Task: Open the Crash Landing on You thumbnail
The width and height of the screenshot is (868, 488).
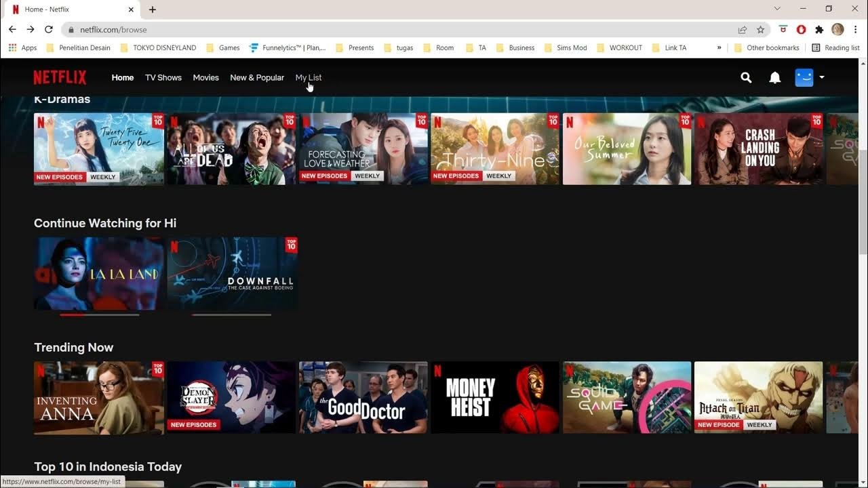Action: [758, 149]
